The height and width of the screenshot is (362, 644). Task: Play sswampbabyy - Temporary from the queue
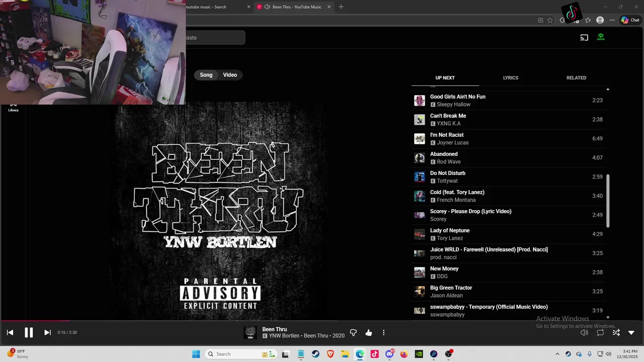(509, 311)
